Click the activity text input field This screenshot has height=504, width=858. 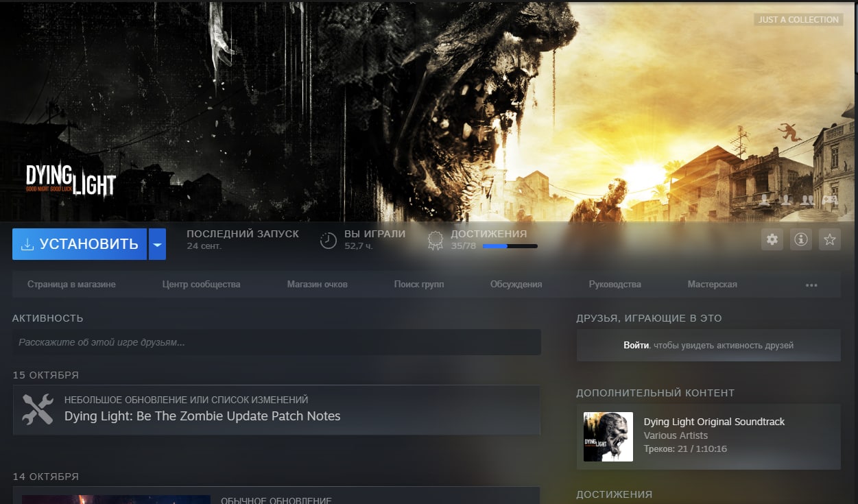tap(276, 342)
